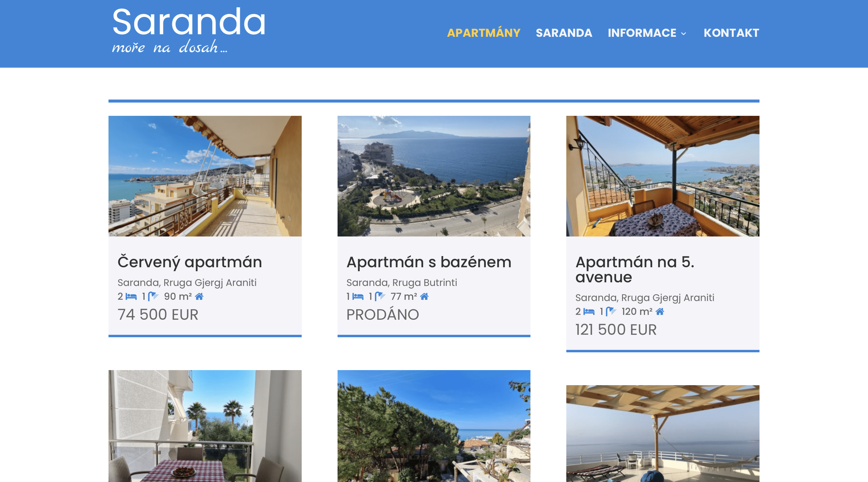Click the shower icon under Apartmán s bazénem
The image size is (868, 482).
(x=380, y=296)
